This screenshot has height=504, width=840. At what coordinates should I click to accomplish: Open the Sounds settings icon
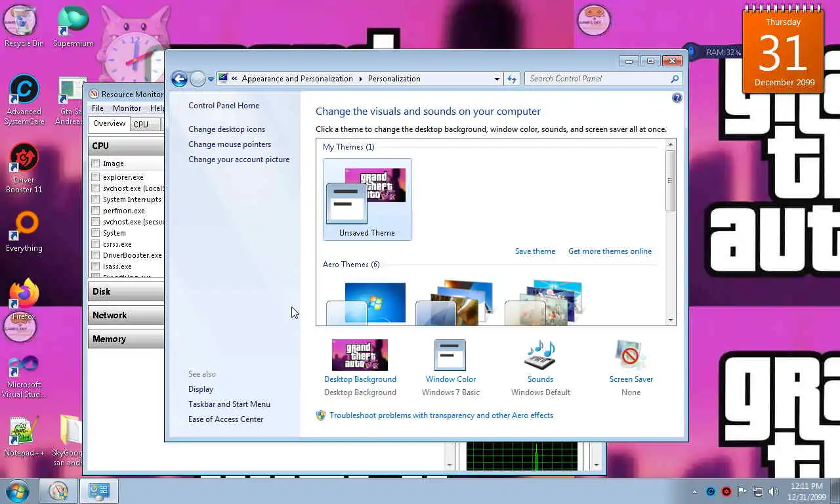click(x=540, y=355)
